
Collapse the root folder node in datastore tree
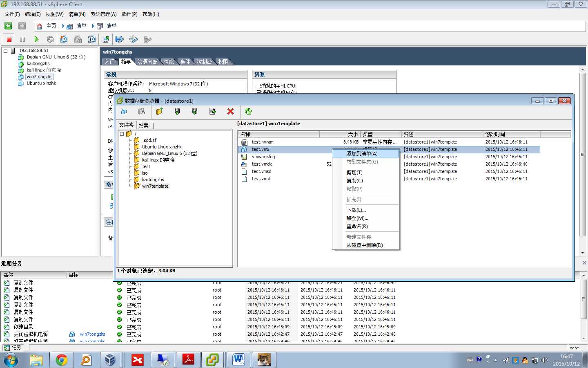pyautogui.click(x=122, y=134)
